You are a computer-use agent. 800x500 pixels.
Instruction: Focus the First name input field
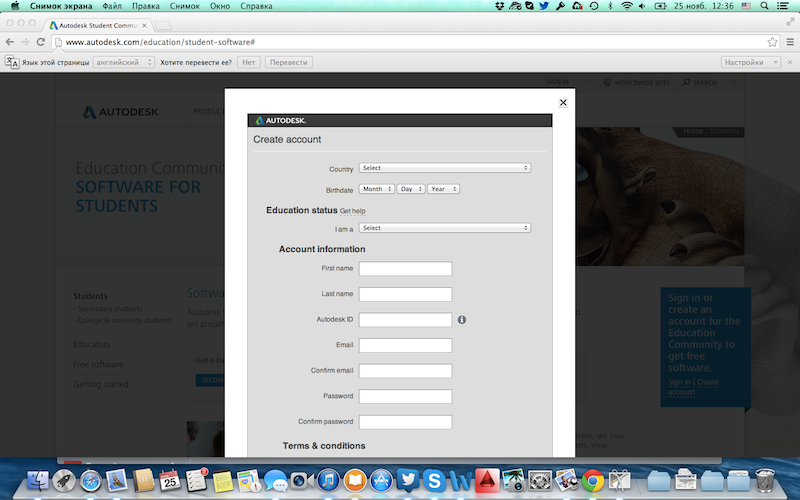coord(405,269)
